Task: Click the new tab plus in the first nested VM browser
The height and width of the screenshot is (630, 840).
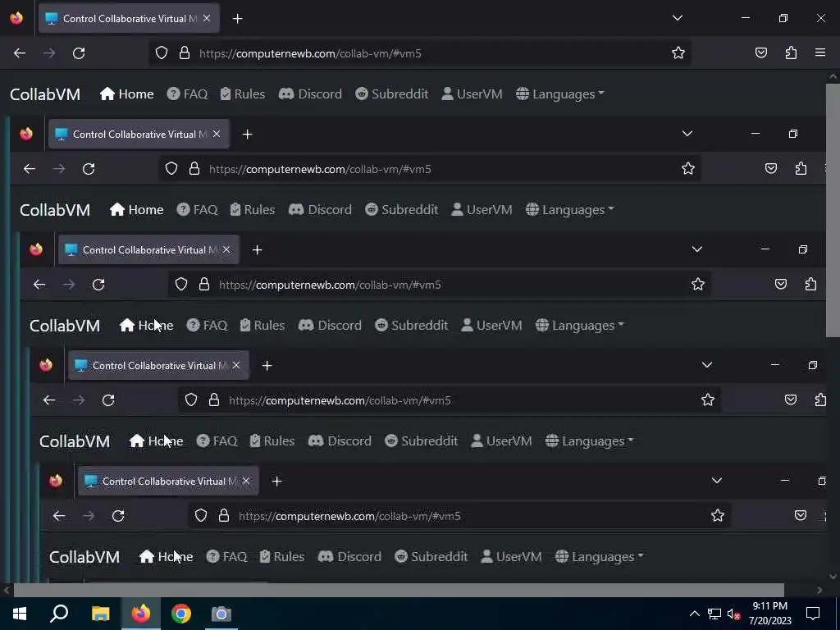Action: tap(247, 135)
